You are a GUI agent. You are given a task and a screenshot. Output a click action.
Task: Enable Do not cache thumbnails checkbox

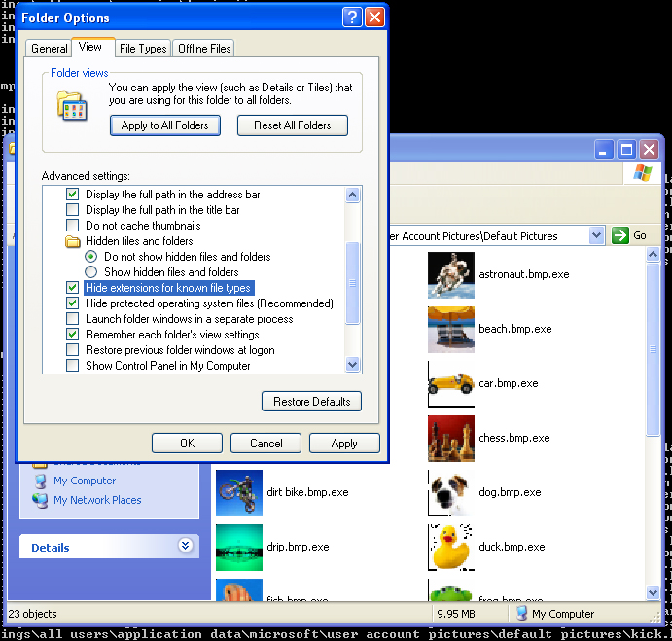tap(72, 225)
